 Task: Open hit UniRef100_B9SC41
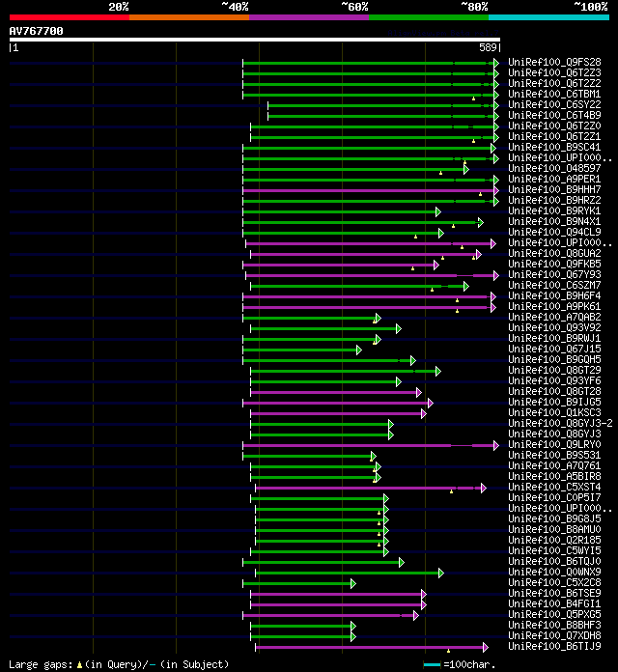pyautogui.click(x=554, y=147)
